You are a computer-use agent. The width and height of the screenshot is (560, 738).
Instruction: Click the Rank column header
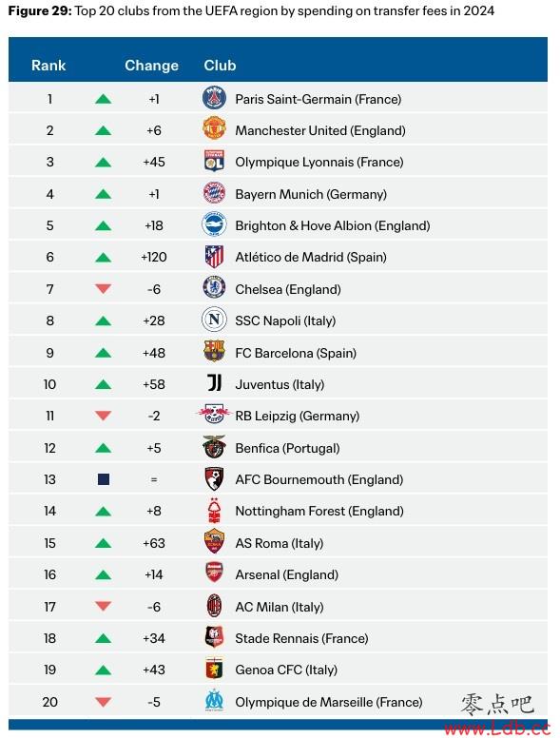(48, 66)
